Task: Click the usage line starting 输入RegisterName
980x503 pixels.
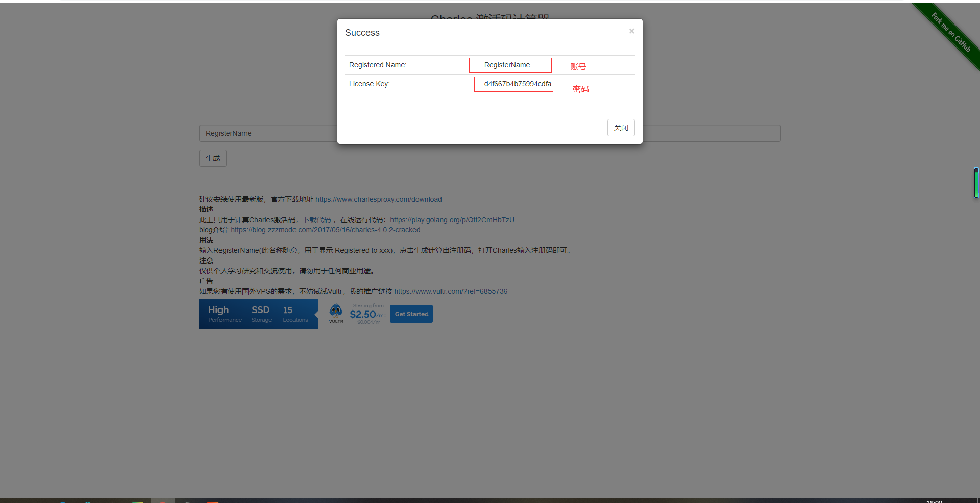Action: tap(386, 250)
